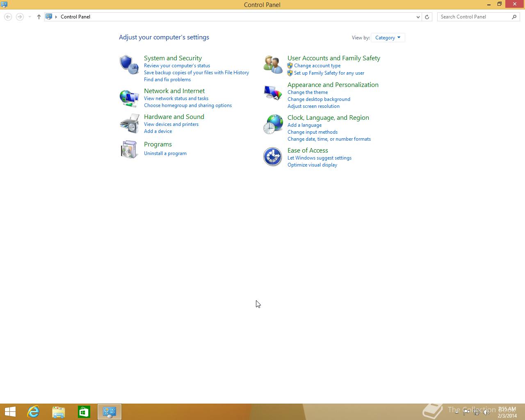Launch Internet Explorer from taskbar
The width and height of the screenshot is (525, 420).
click(33, 412)
